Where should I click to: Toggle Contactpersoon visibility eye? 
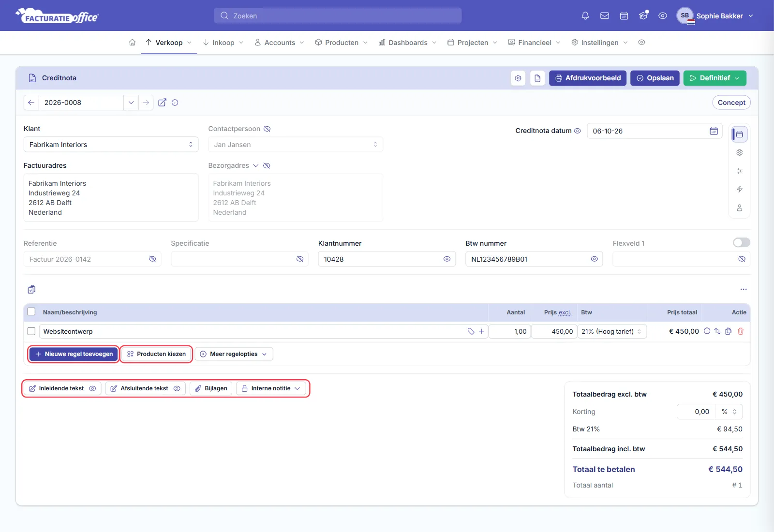[267, 129]
